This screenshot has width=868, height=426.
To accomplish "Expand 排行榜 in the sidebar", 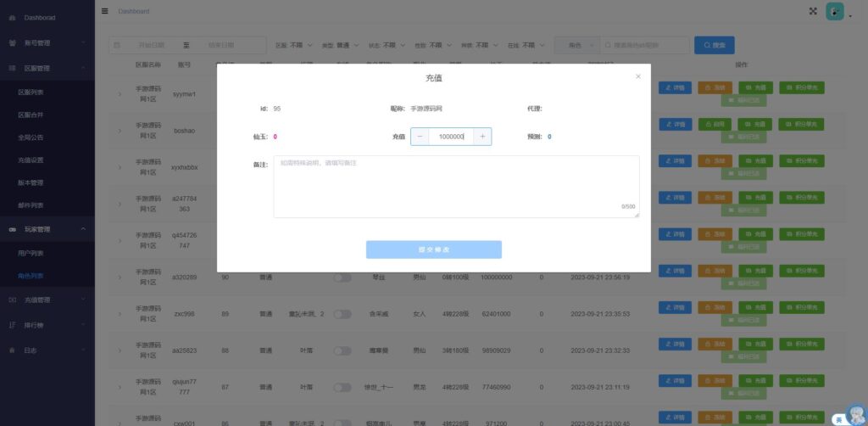I will click(x=47, y=325).
